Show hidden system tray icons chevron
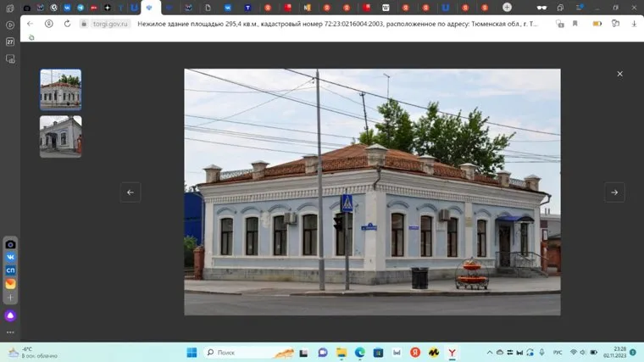Viewport: 644px width, 362px height. point(489,352)
